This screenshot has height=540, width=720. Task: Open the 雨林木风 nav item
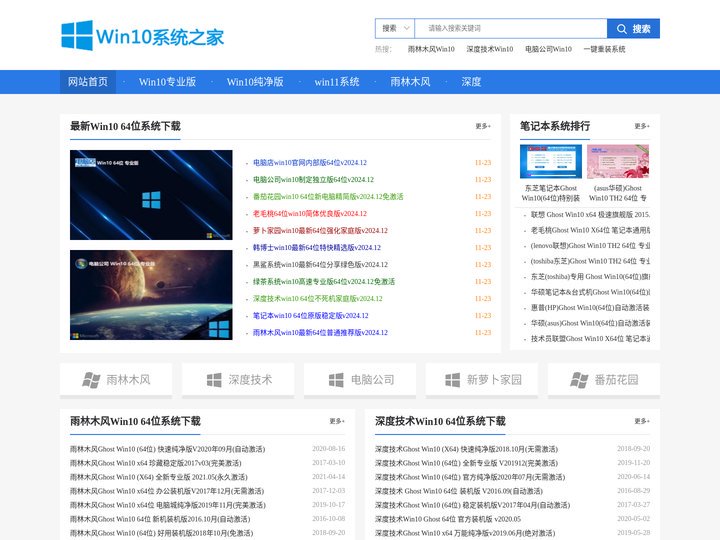pos(410,82)
